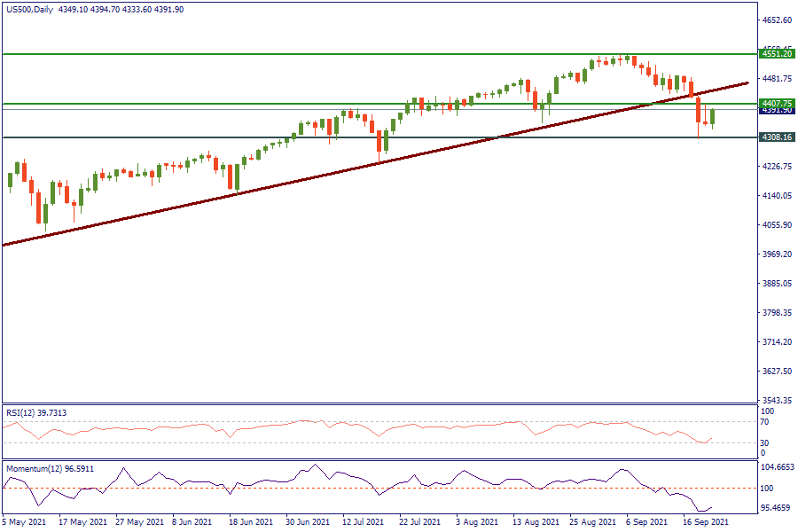This screenshot has width=798, height=532.
Task: Click the 5 May 2021 date label
Action: click(x=24, y=523)
